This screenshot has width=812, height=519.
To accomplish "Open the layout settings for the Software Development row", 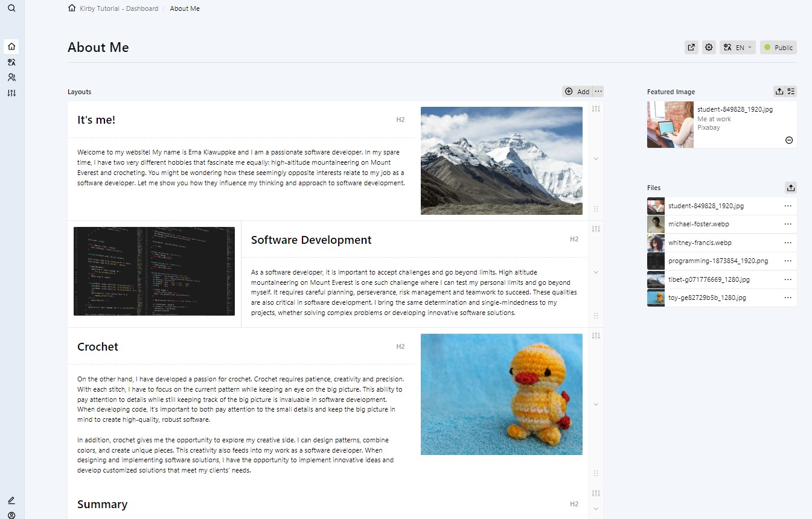I will (596, 229).
